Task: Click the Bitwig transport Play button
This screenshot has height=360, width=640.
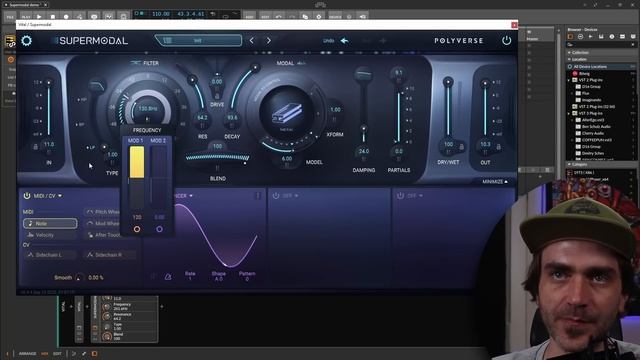Action: point(39,17)
